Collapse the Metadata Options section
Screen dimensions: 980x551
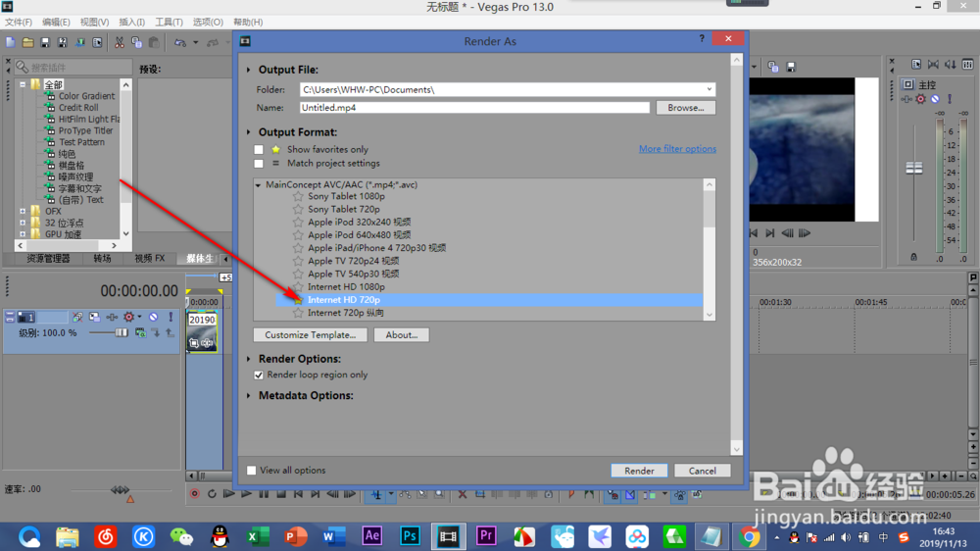click(x=249, y=396)
